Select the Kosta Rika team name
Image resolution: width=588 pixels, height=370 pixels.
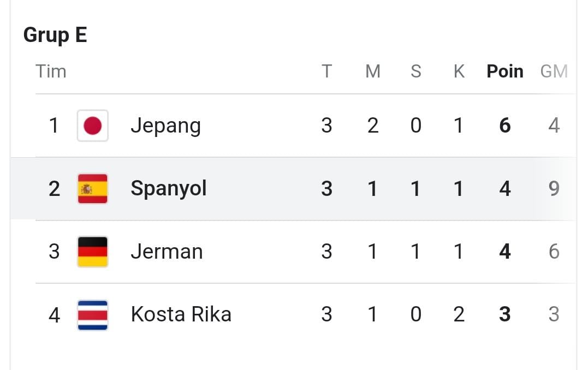click(181, 314)
